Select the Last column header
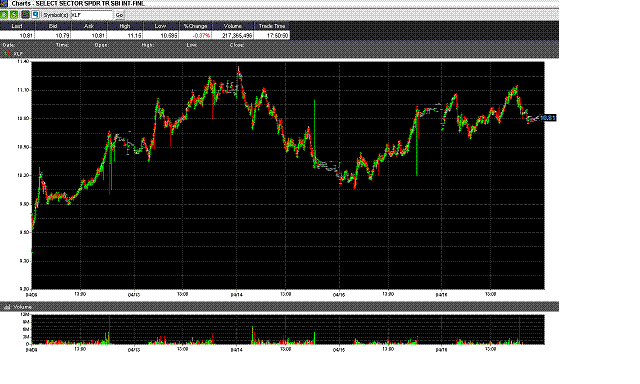 click(x=17, y=26)
